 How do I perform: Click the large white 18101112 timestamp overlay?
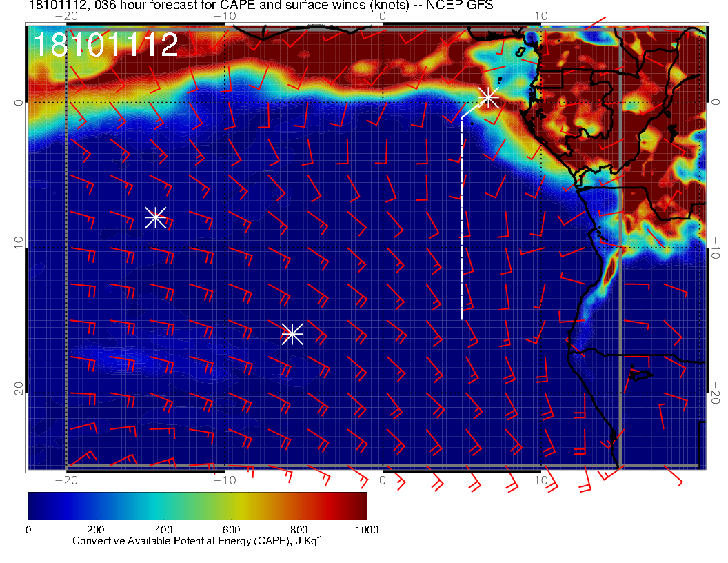pyautogui.click(x=106, y=45)
